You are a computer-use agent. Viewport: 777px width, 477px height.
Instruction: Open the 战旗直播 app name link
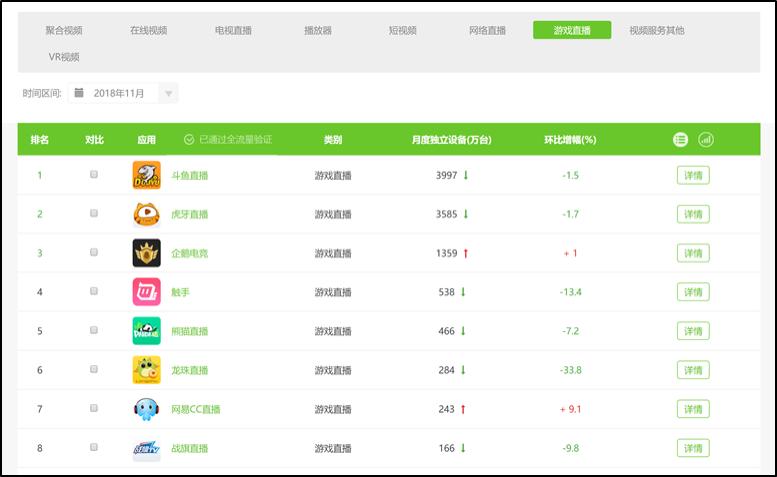point(189,448)
